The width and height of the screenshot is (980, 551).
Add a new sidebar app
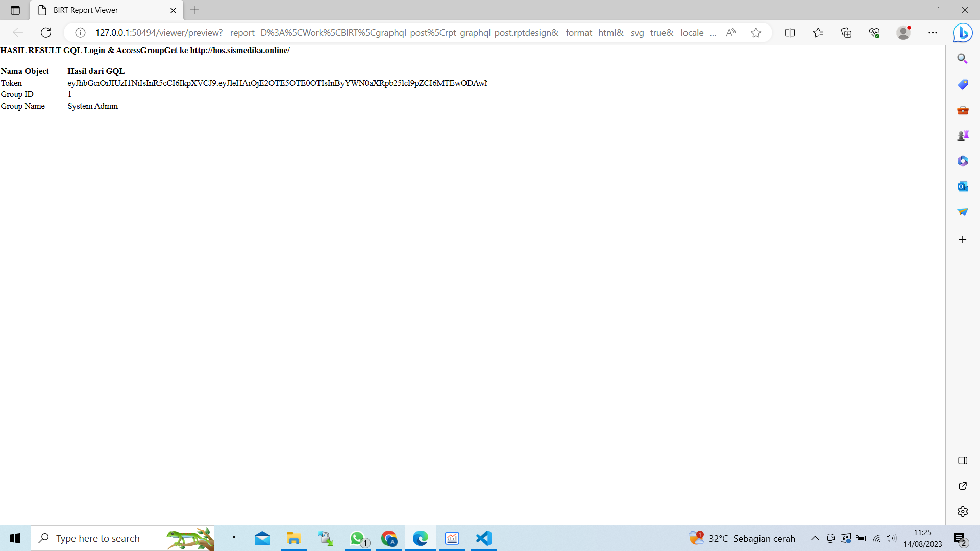(963, 240)
